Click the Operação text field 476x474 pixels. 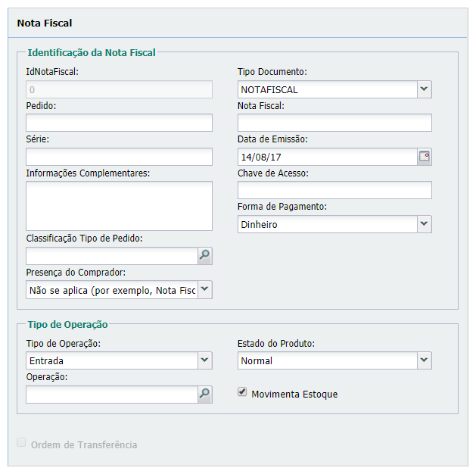click(x=111, y=394)
